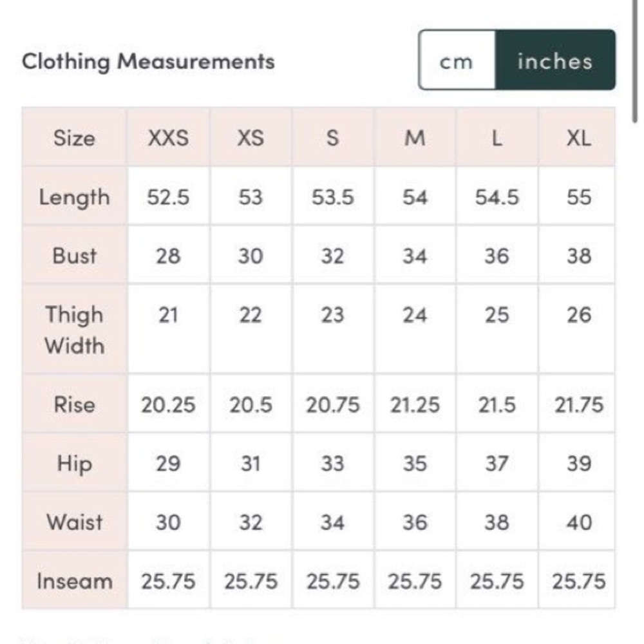
Task: Click the Size row header cell
Action: tap(74, 138)
